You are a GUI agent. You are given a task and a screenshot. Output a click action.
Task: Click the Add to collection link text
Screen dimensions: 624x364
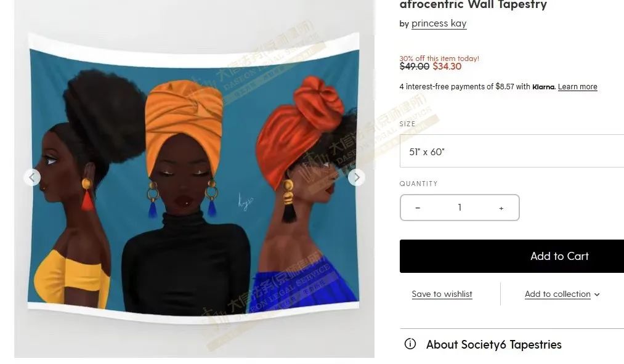pyautogui.click(x=557, y=294)
